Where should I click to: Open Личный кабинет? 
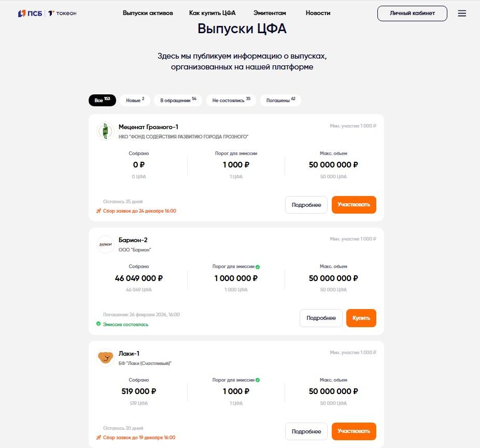[412, 13]
